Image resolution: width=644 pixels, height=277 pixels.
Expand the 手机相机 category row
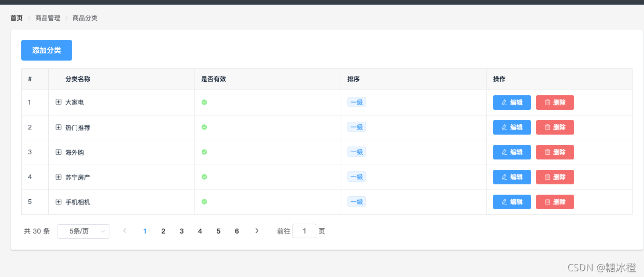pos(59,201)
